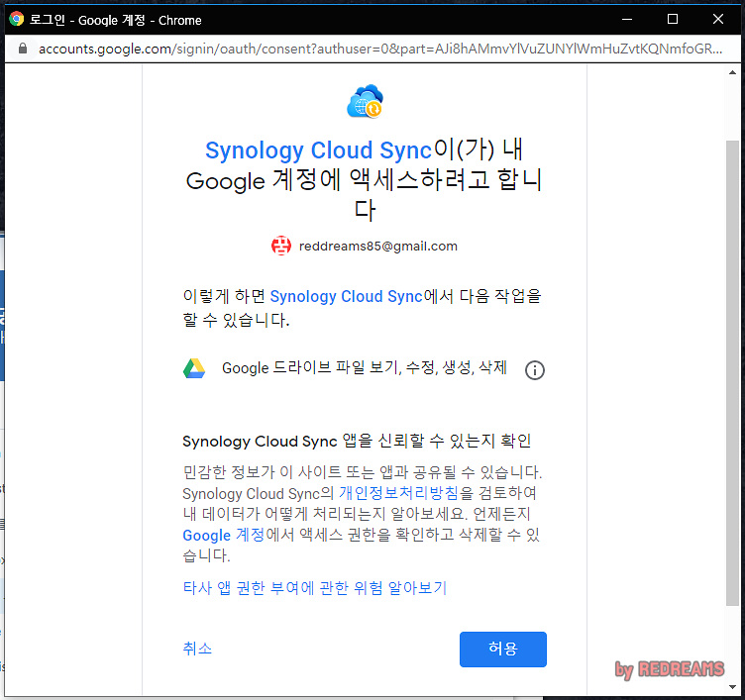Click the Google Drive triangle icon
The height and width of the screenshot is (700, 745).
click(x=194, y=368)
